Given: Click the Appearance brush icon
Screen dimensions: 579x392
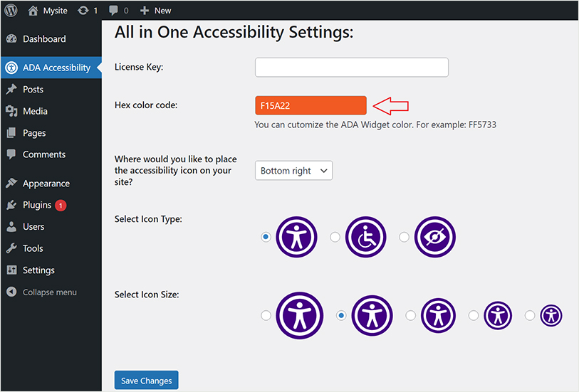Looking at the screenshot, I should pos(11,183).
